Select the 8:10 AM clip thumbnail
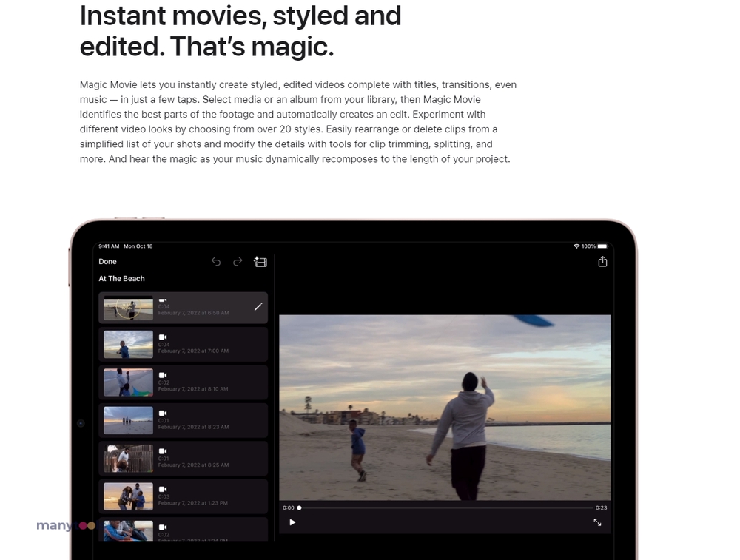 [128, 382]
